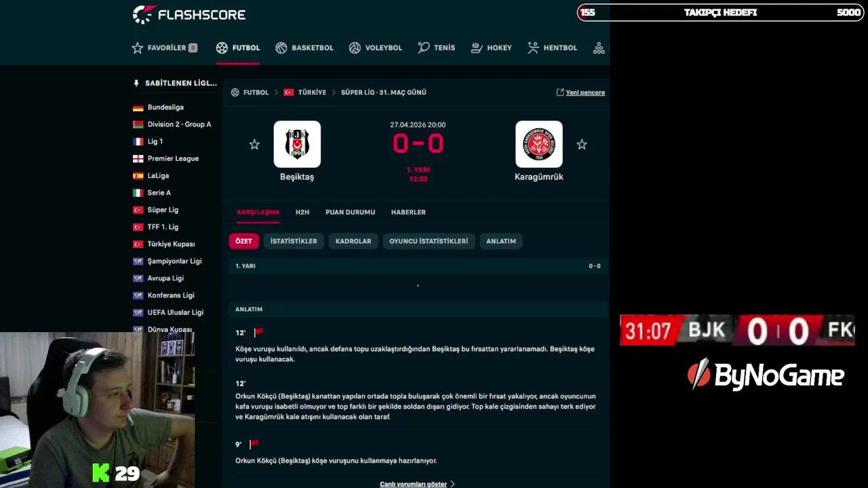868x488 pixels.
Task: Switch to the Karşılaşma tab
Action: 258,212
